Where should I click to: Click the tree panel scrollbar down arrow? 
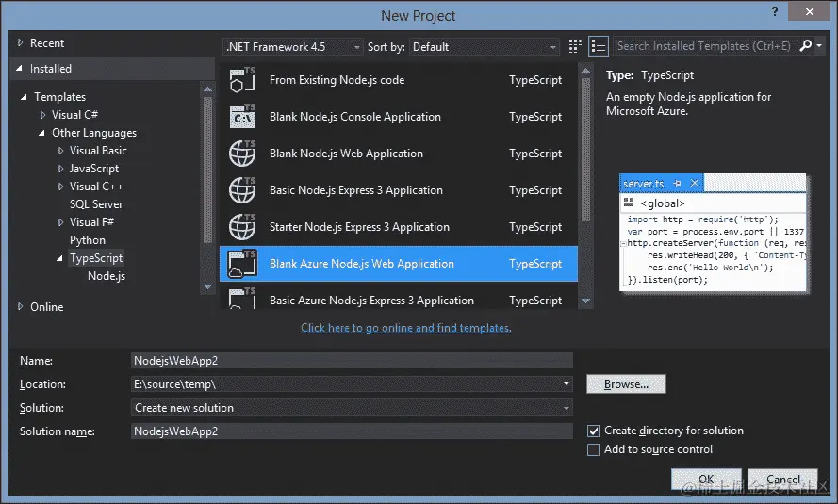click(x=208, y=286)
